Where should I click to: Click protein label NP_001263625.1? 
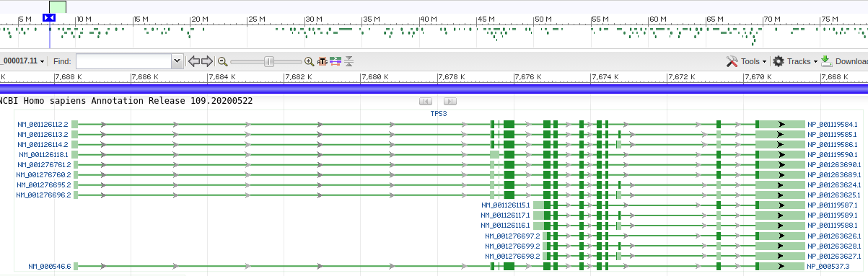[834, 195]
